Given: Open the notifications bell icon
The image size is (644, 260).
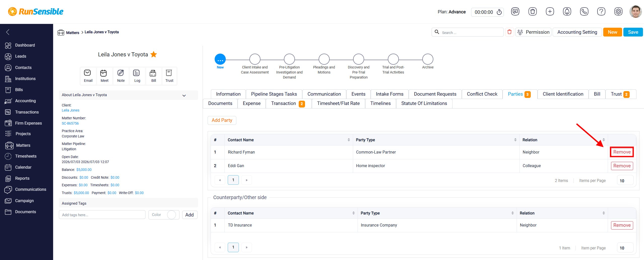Looking at the screenshot, I should [567, 12].
